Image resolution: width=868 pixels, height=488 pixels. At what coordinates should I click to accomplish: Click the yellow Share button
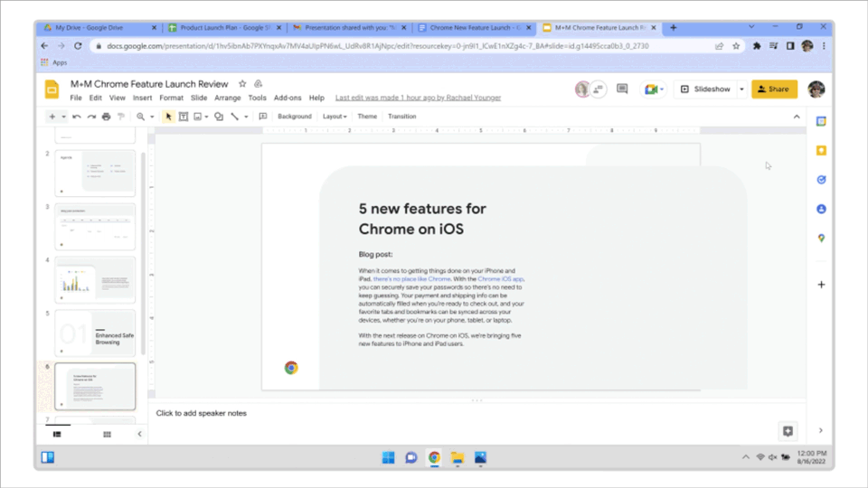tap(774, 89)
